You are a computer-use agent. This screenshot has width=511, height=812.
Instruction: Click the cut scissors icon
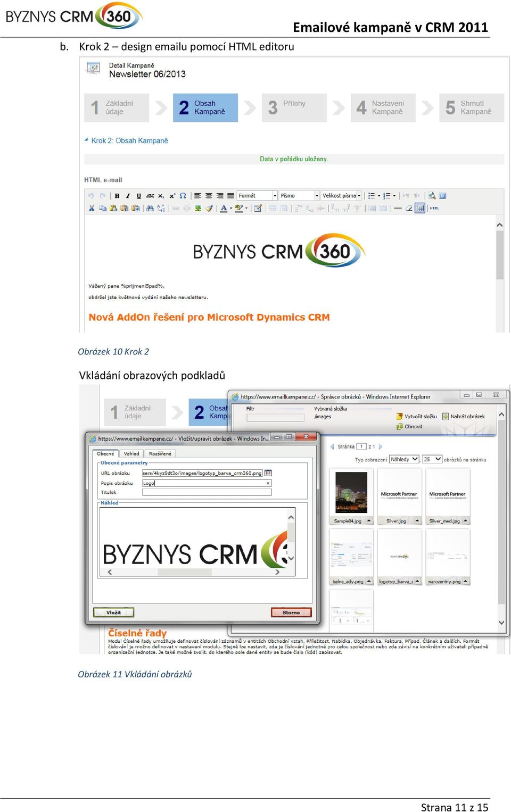pos(92,208)
